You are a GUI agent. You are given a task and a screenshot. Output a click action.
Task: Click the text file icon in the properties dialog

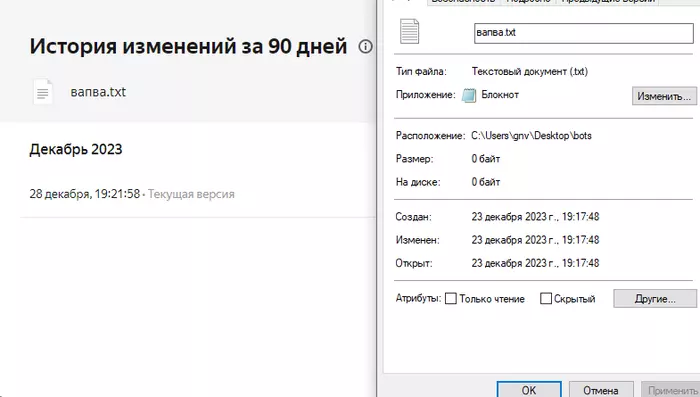pos(409,31)
